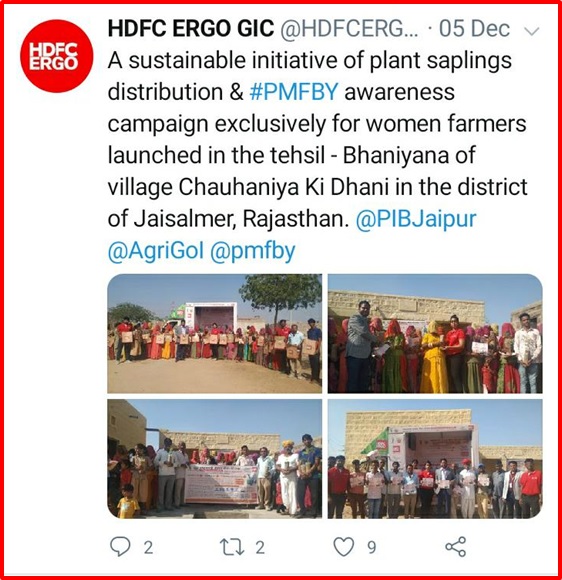Image resolution: width=562 pixels, height=580 pixels.
Task: Share the tweet via share icon
Action: click(x=455, y=547)
